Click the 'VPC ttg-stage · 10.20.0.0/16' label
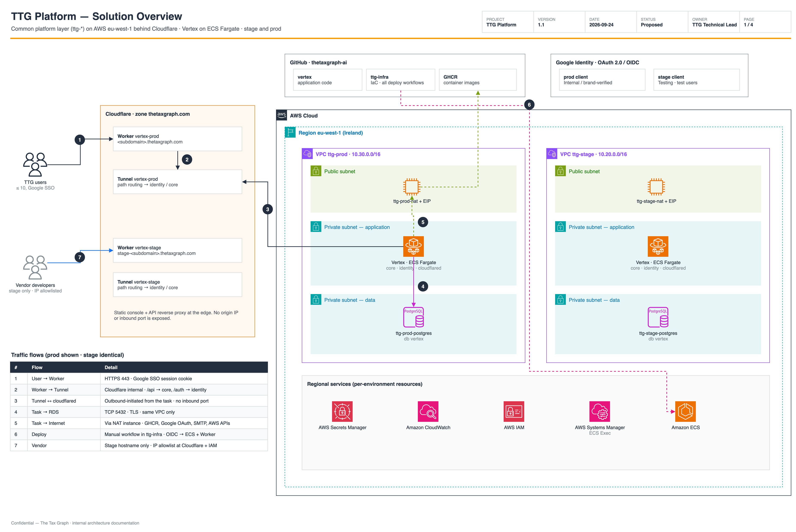 (593, 154)
